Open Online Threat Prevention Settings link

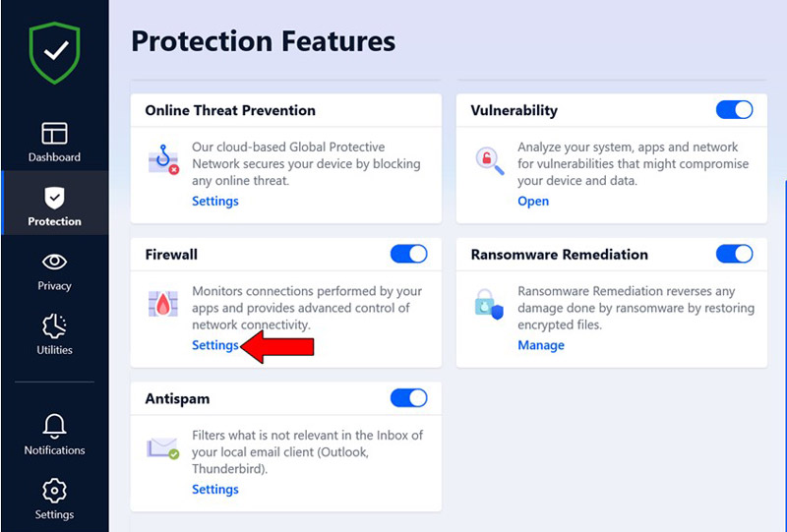[x=215, y=201]
